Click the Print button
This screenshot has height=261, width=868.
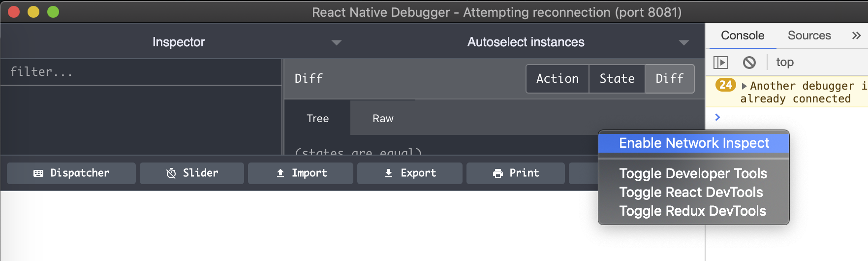516,173
